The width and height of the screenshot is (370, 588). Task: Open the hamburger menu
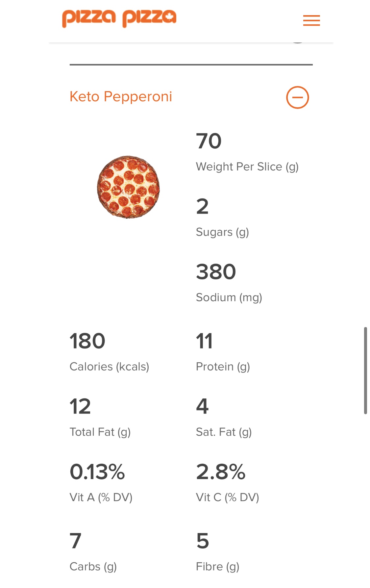(311, 20)
